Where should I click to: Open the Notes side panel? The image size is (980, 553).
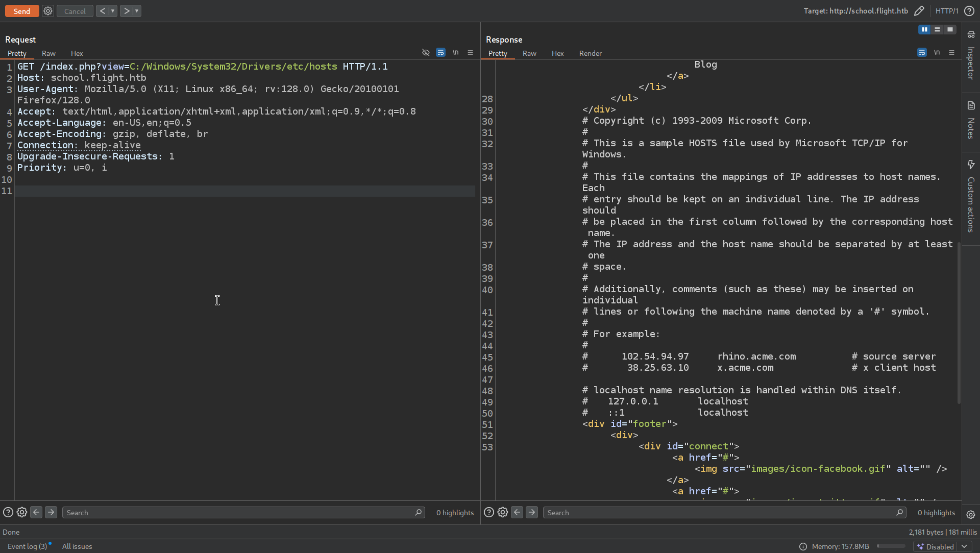970,120
